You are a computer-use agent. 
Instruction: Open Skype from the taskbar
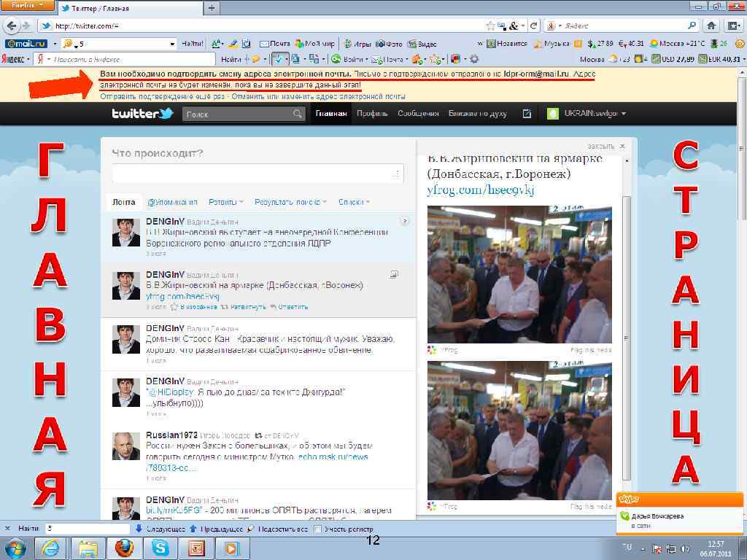point(160,548)
